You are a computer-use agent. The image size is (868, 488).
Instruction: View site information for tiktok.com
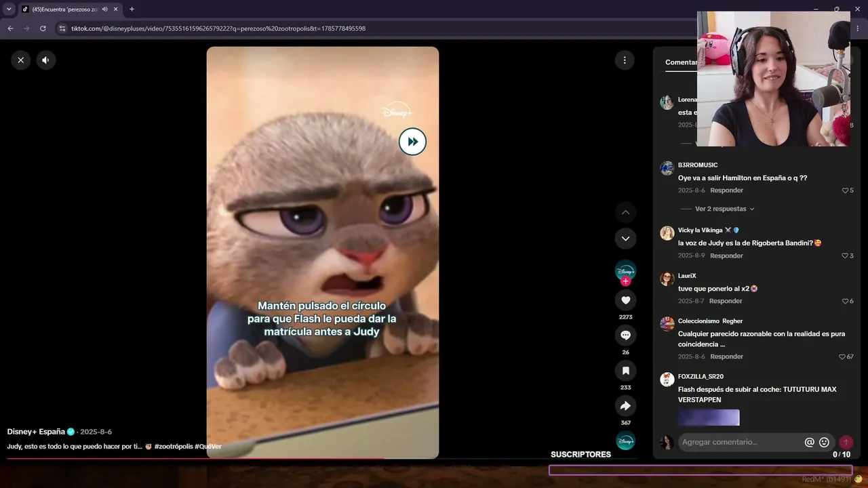point(62,28)
